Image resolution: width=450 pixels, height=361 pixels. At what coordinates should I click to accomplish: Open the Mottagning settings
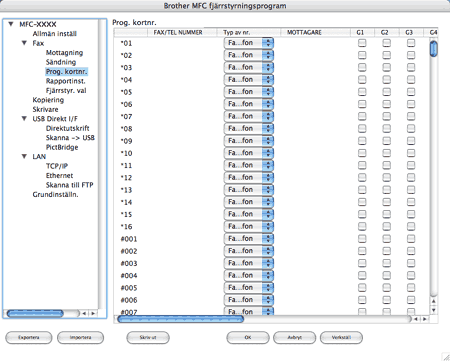pyautogui.click(x=64, y=53)
